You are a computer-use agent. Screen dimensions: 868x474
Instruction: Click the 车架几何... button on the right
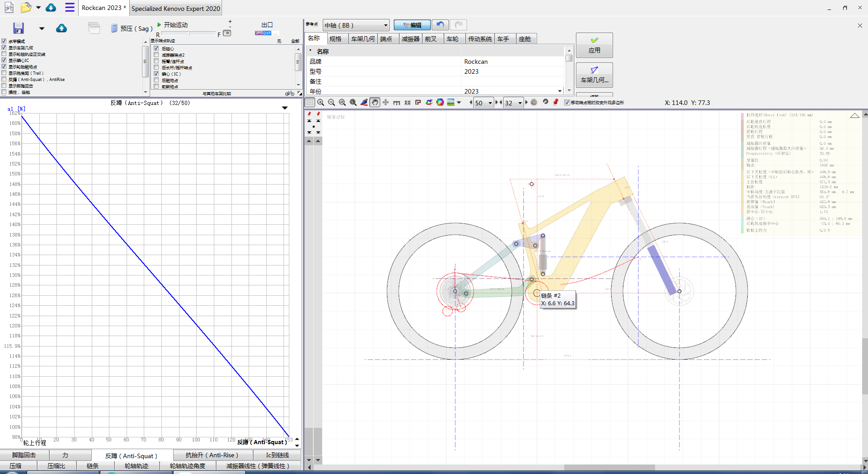[x=594, y=75]
